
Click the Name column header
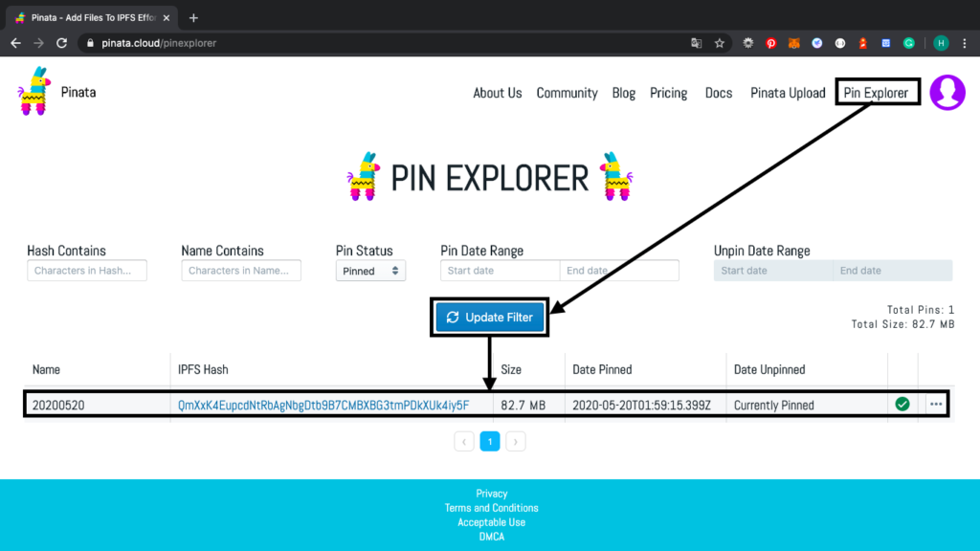point(46,370)
